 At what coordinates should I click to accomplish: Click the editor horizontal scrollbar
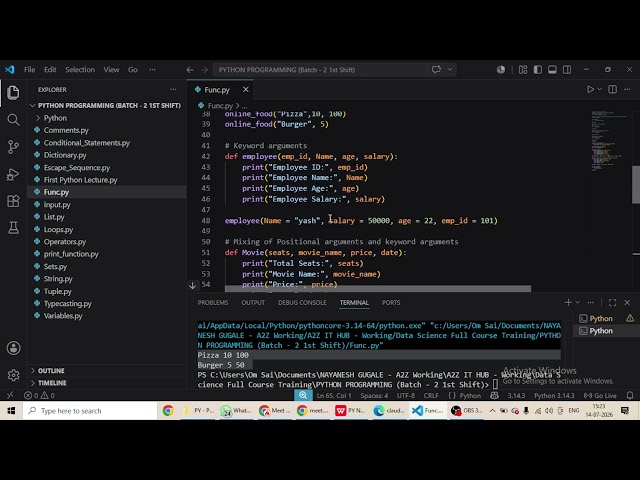tap(378, 289)
